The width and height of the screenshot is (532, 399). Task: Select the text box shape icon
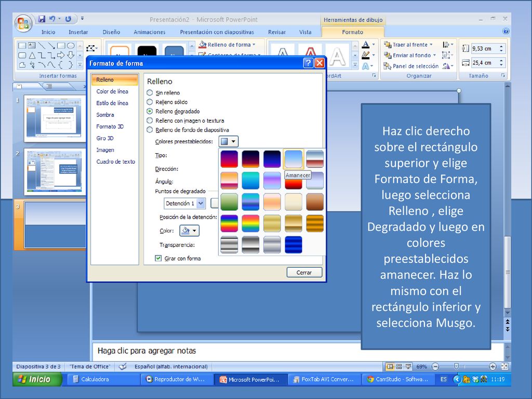(x=32, y=46)
